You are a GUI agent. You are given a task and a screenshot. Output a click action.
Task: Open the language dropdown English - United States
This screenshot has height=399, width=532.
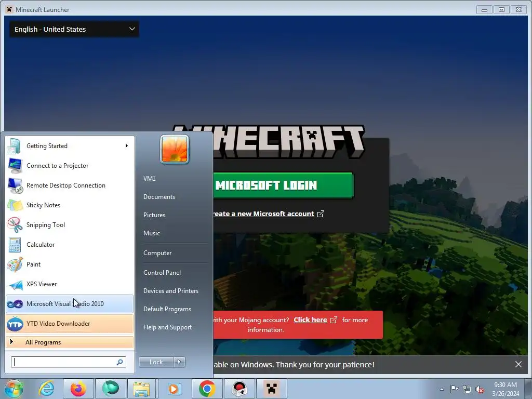point(74,29)
